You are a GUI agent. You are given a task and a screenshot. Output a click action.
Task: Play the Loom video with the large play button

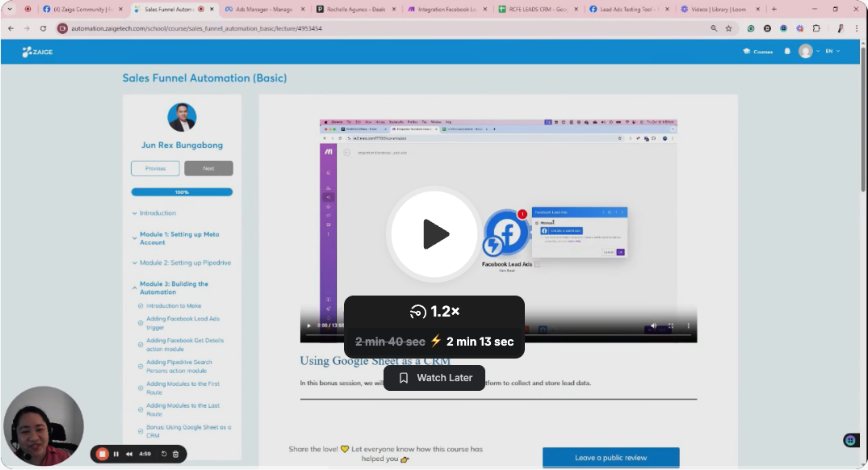pyautogui.click(x=434, y=233)
